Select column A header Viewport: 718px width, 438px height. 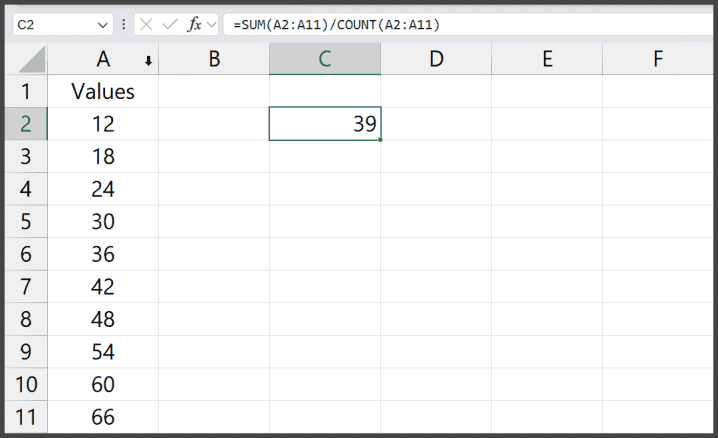pos(102,59)
